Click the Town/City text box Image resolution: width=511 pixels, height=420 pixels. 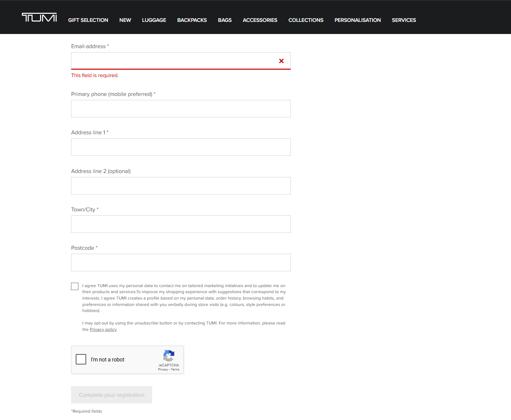(x=181, y=224)
